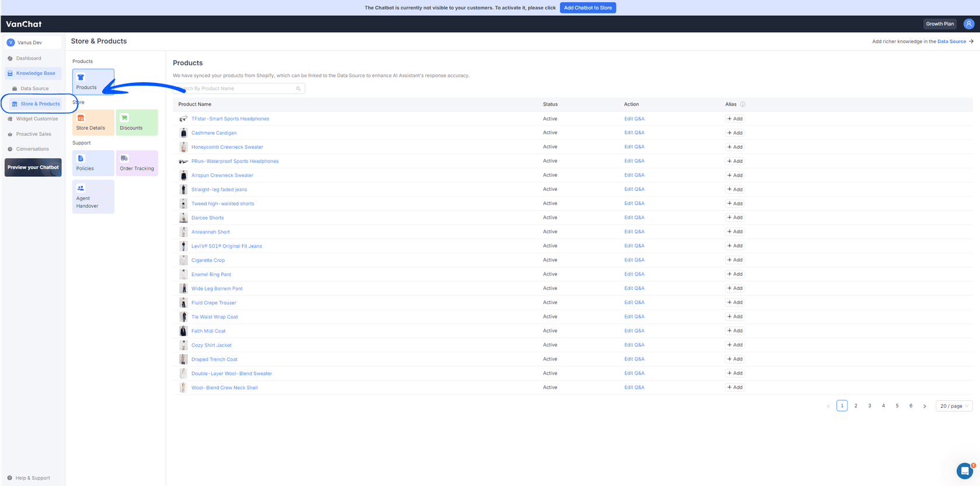Screen dimensions: 980x486
Task: Select Store & Products in the sidebar
Action: 36,104
